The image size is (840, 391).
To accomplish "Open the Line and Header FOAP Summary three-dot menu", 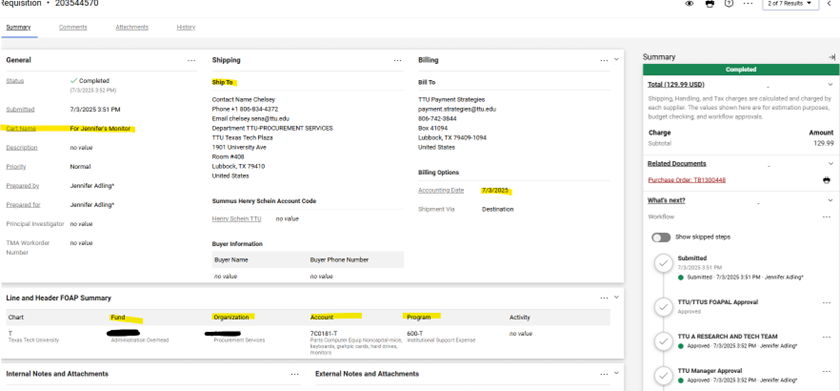I will (604, 298).
